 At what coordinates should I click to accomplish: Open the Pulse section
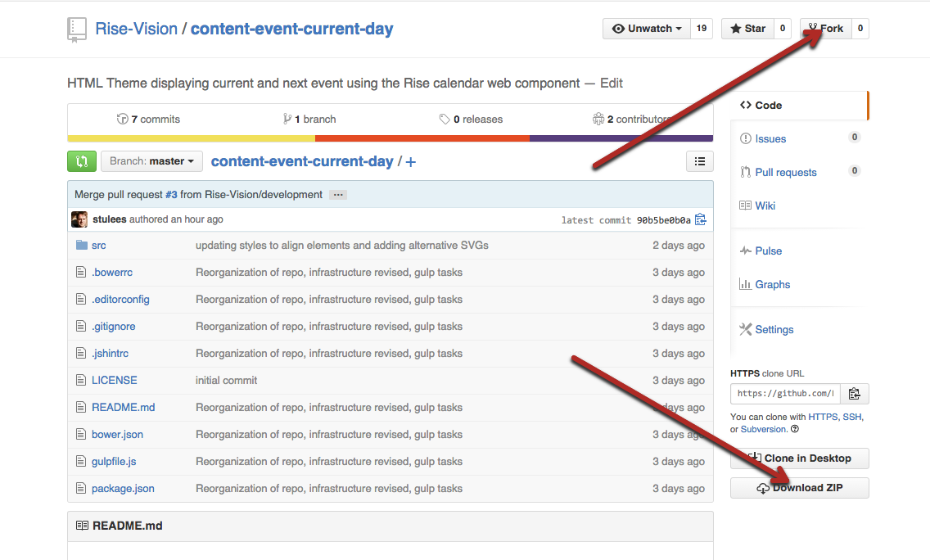769,251
